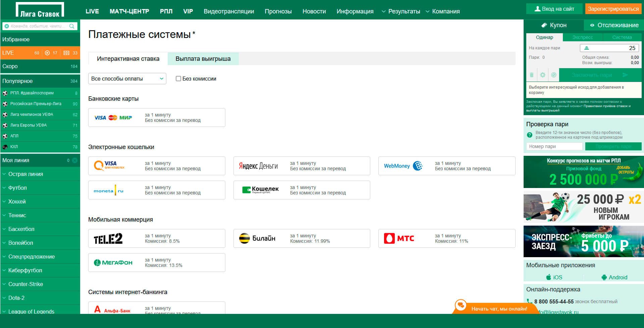Open Все способы оплаты dropdown
The image size is (644, 328).
tap(127, 79)
